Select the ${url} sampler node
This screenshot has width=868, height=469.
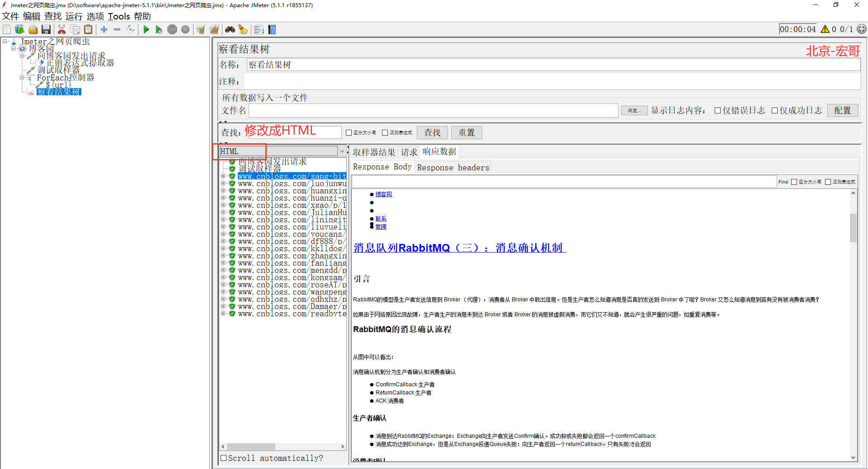tap(58, 84)
